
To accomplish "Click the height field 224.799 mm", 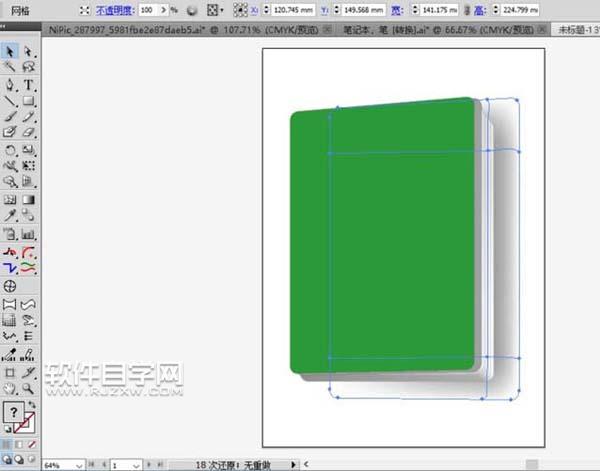I will (520, 10).
